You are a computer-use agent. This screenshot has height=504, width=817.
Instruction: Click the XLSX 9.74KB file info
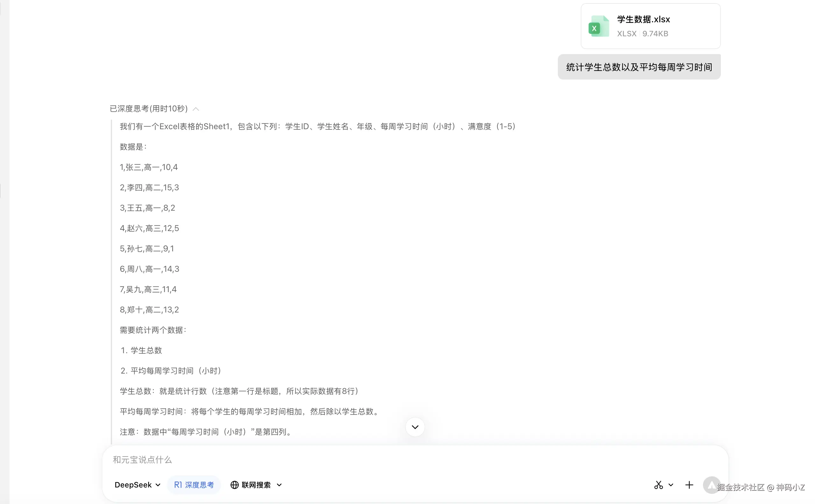[642, 34]
